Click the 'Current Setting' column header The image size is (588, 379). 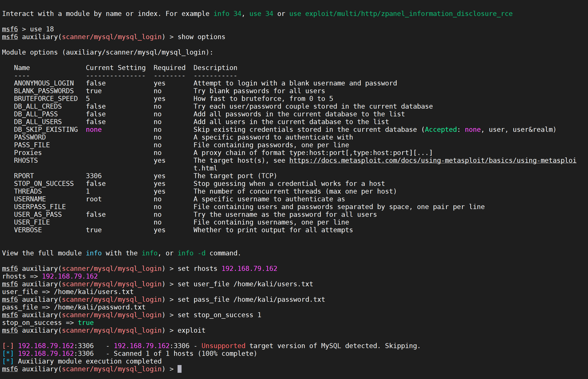(116, 68)
